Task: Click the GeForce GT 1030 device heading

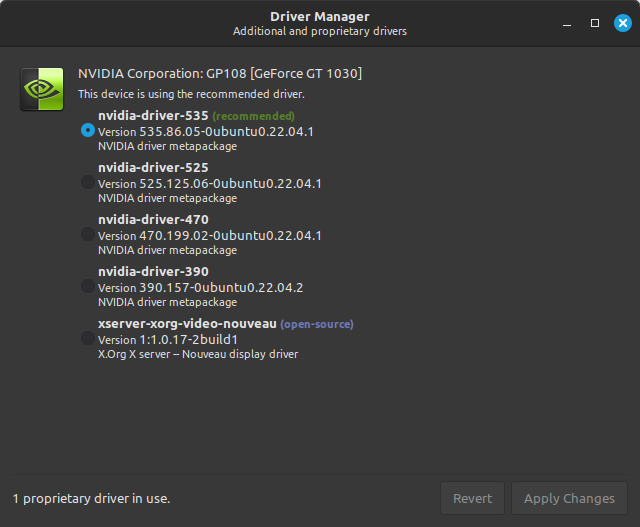Action: pyautogui.click(x=220, y=73)
